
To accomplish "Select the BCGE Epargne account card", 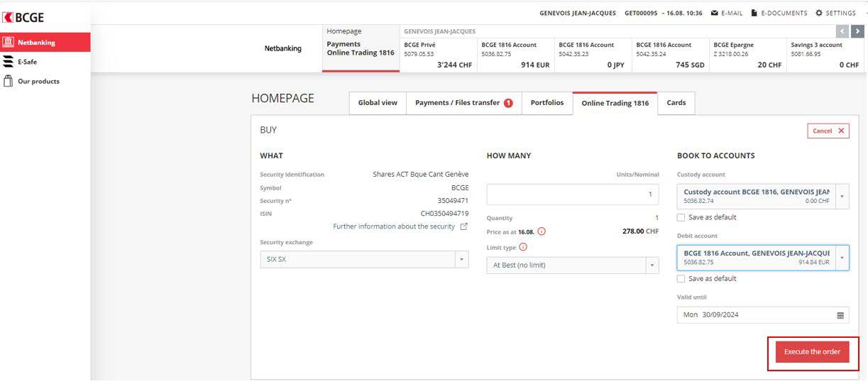I will (747, 54).
